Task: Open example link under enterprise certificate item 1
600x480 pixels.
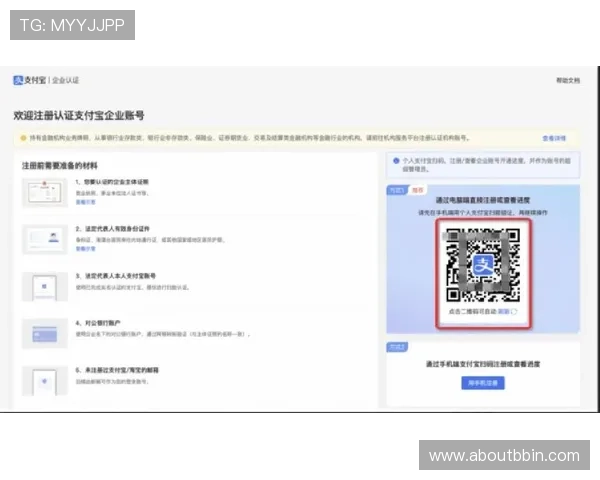Action: coord(85,202)
